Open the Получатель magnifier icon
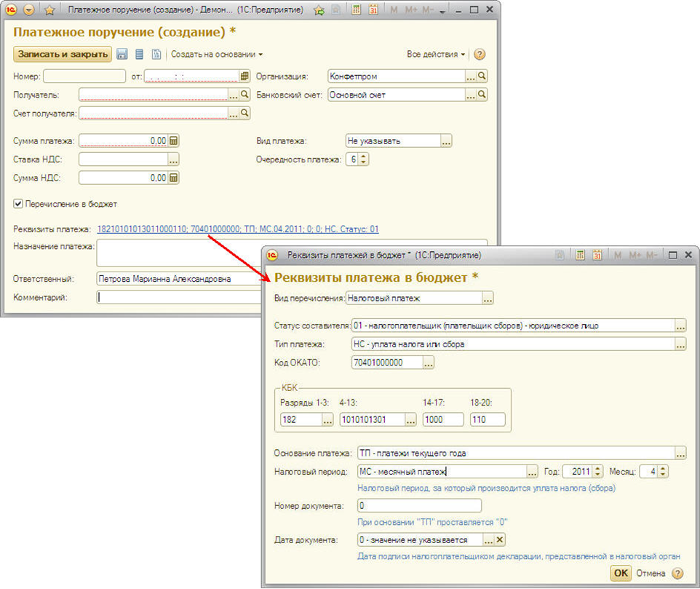 click(x=244, y=95)
